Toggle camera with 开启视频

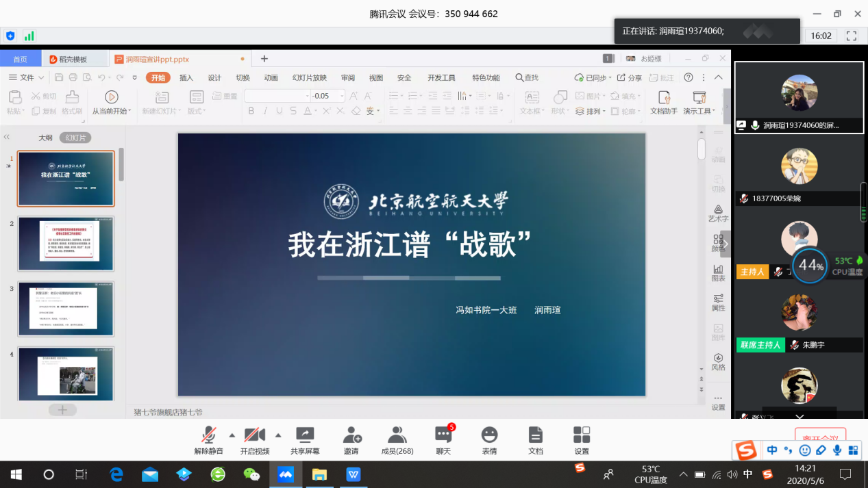pyautogui.click(x=254, y=440)
